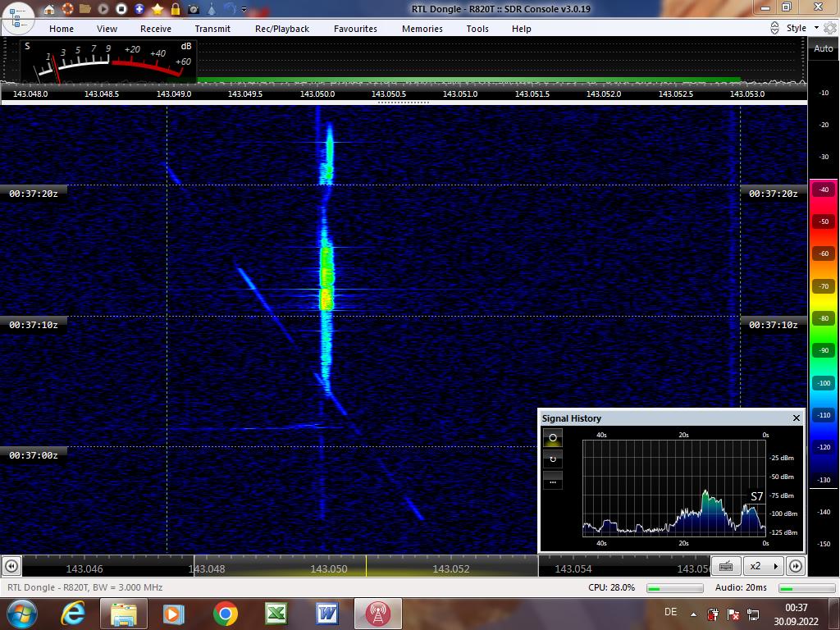This screenshot has width=840, height=630.
Task: Open the Style dropdown
Action: (x=802, y=28)
